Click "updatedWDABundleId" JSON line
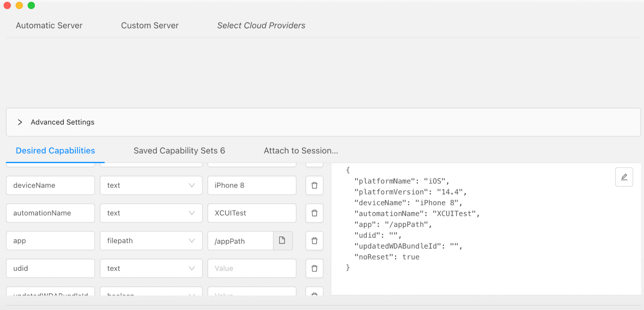644x310 pixels. click(x=408, y=246)
